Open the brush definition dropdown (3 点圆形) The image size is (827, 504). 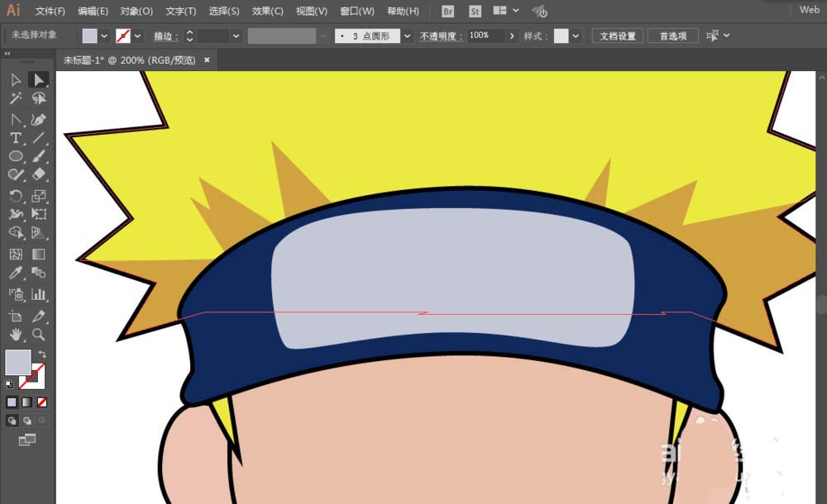click(407, 36)
